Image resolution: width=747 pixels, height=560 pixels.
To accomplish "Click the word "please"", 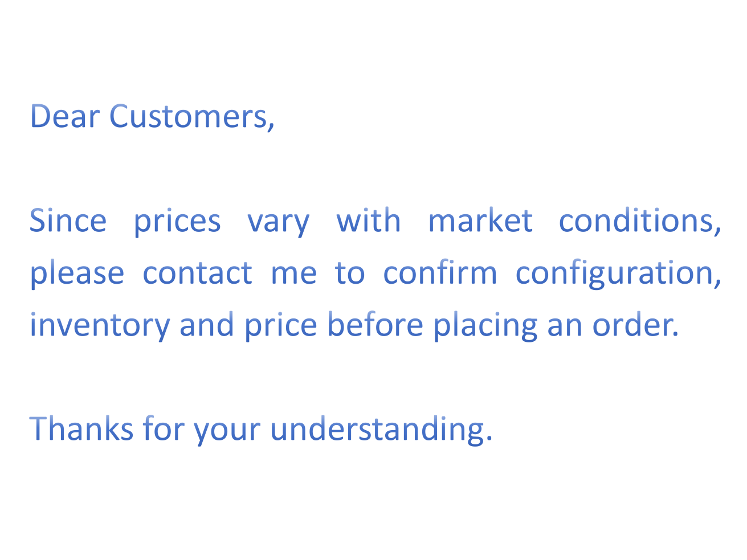I will coord(76,273).
